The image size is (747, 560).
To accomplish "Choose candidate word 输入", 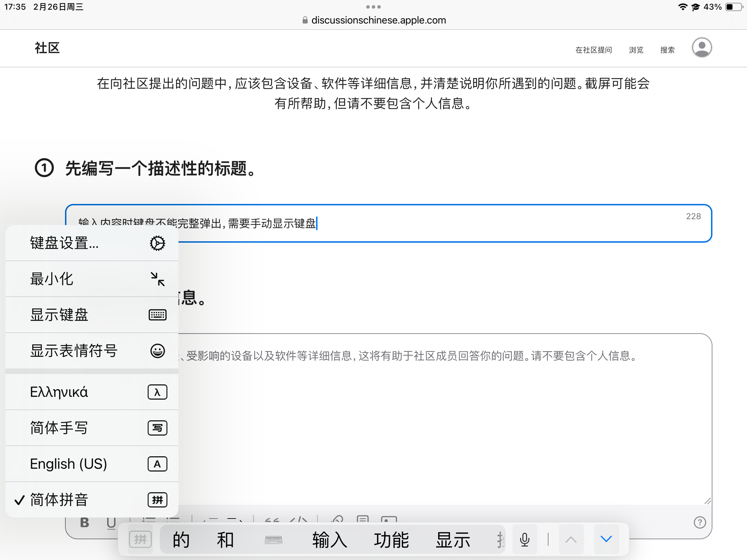I will point(329,540).
